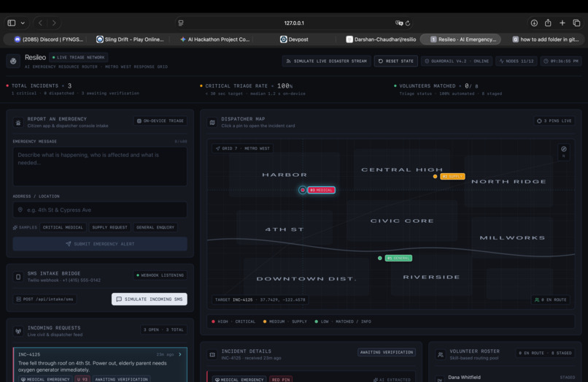Click the Nodes 11/12 status chip
Screen dimensions: 588x382
pyautogui.click(x=517, y=61)
